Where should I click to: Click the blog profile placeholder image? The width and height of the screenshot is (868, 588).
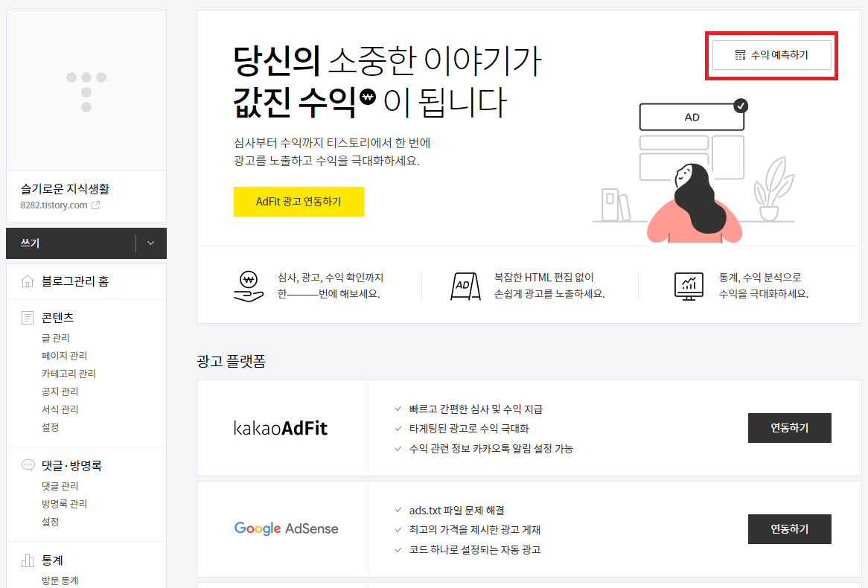[86, 90]
